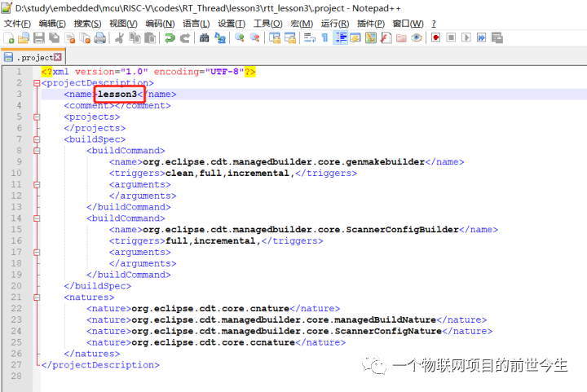
Task: Play back the recorded macro icon
Action: pyautogui.click(x=466, y=37)
